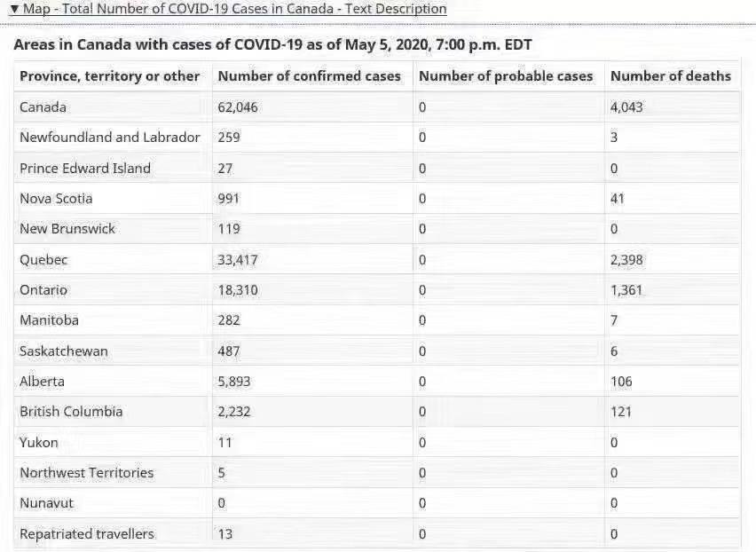Viewport: 756px width, 552px height.
Task: Click the Ontario row label
Action: click(x=43, y=290)
